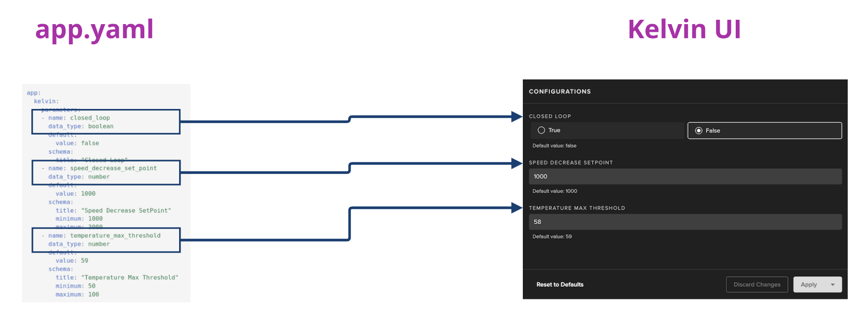Click the CONFIGURATIONS panel header
Viewport: 868px width, 323px height.
pyautogui.click(x=560, y=91)
